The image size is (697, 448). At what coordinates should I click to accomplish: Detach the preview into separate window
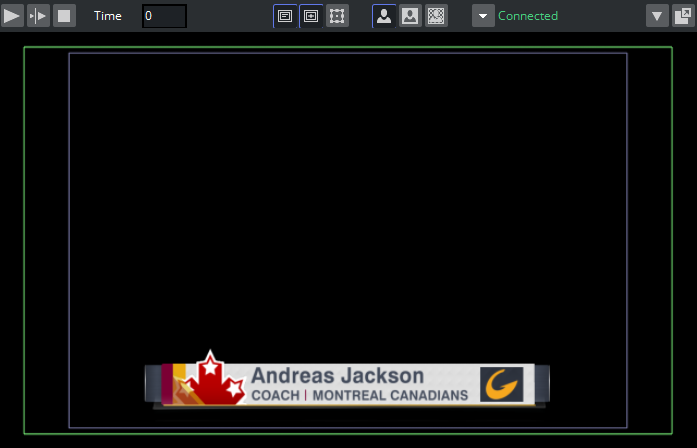pyautogui.click(x=682, y=16)
